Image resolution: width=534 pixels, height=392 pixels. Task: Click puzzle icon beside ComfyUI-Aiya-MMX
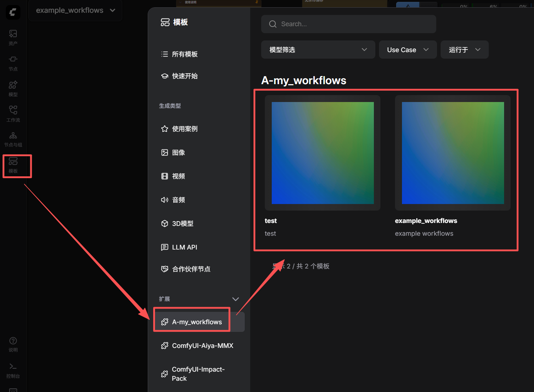[165, 346]
